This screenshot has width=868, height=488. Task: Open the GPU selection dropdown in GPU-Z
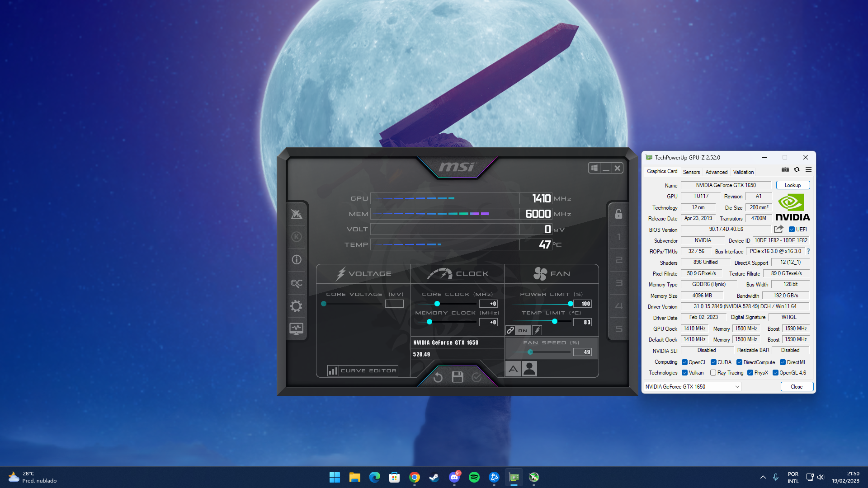point(692,387)
